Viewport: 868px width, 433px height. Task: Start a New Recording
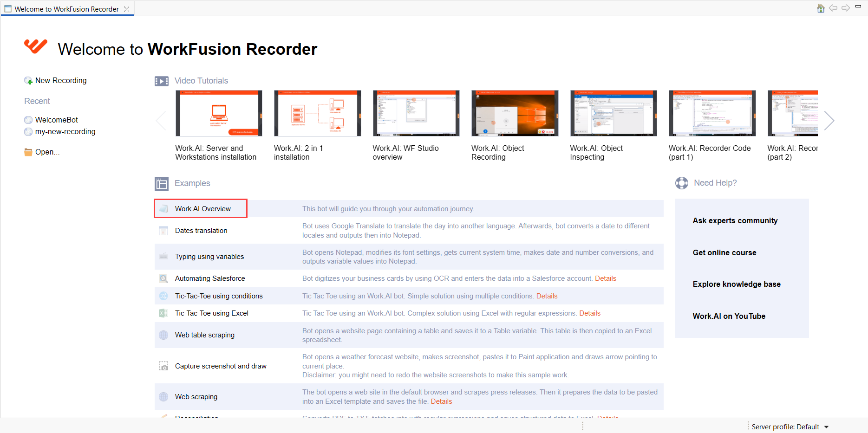(x=61, y=81)
